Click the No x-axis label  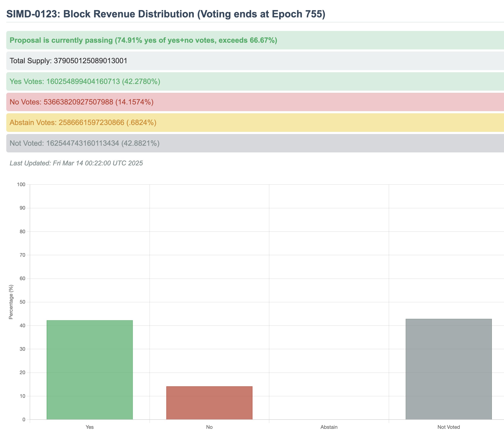[209, 427]
